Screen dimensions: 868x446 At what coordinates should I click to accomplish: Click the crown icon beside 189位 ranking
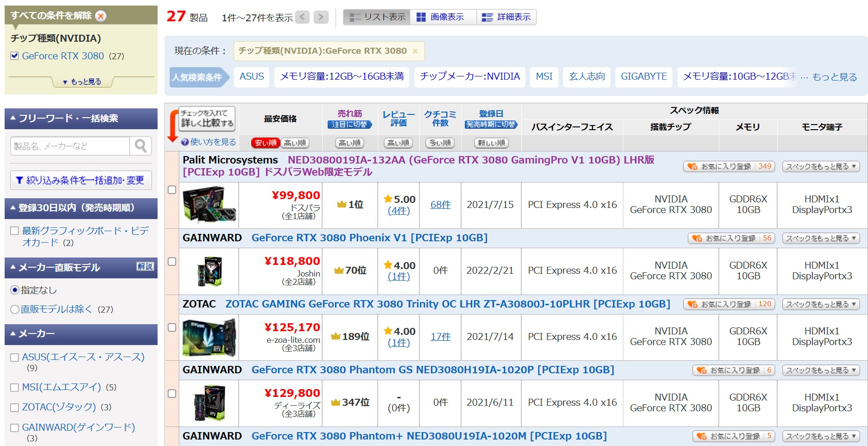336,336
